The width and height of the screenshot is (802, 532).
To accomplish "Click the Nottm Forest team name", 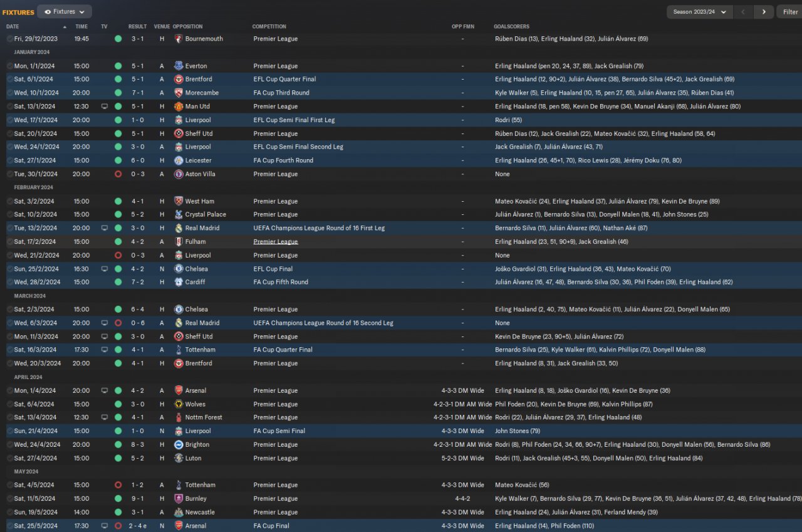I will 204,417.
